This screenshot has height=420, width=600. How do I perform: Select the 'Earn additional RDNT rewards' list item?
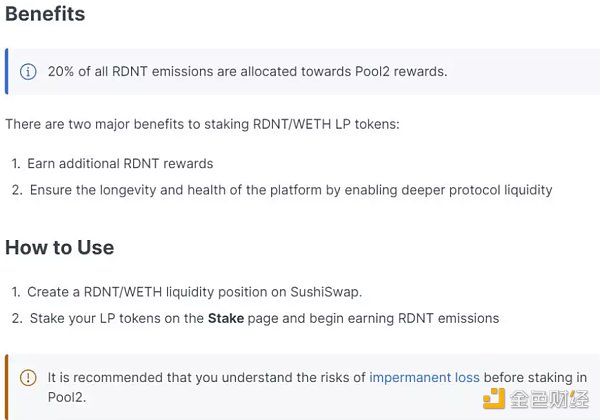(x=120, y=163)
